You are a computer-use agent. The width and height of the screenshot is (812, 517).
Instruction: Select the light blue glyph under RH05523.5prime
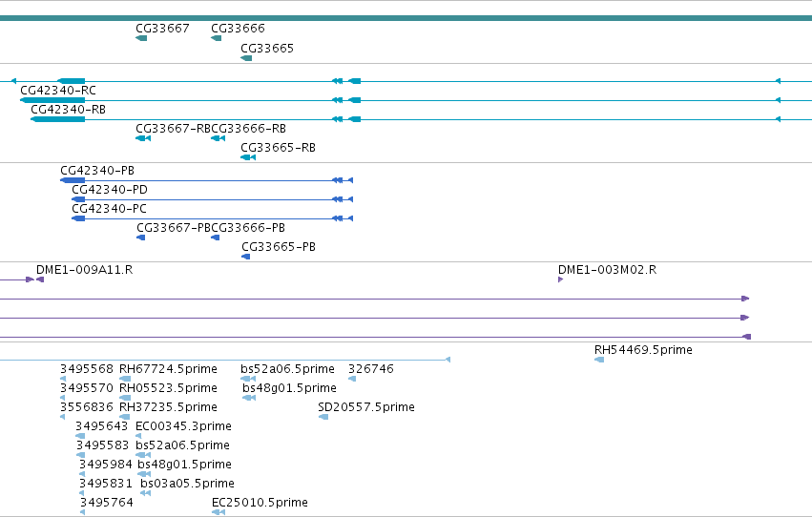pyautogui.click(x=125, y=398)
